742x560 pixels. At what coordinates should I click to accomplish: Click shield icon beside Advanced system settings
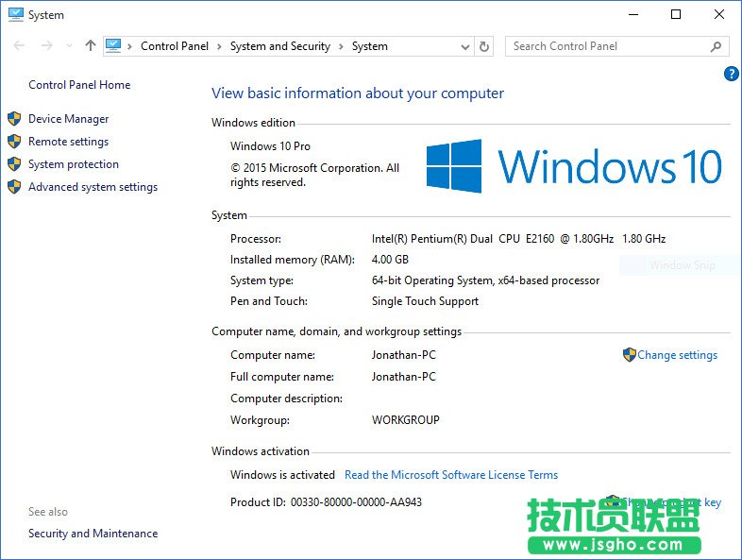[15, 186]
